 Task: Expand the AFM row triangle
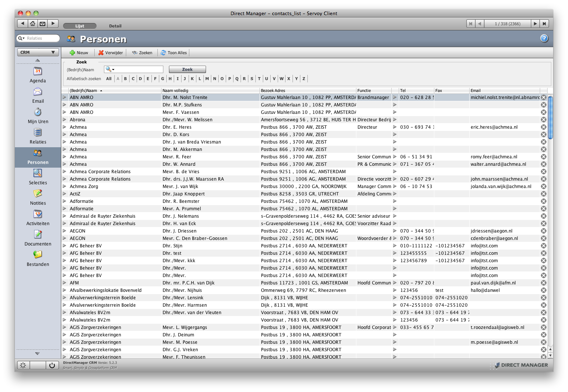[x=65, y=283]
